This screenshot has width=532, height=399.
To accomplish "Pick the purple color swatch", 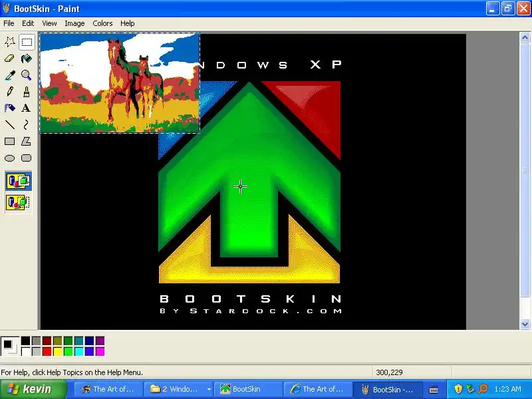I will [x=100, y=340].
